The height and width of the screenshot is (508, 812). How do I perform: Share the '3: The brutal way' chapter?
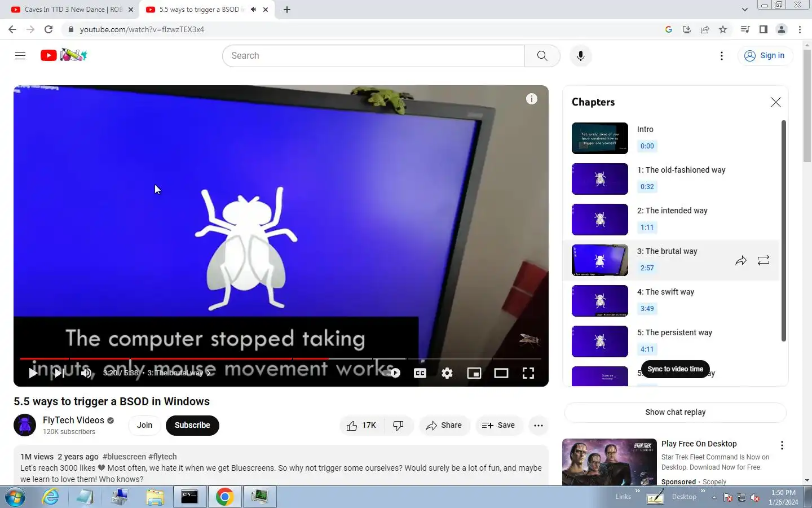pos(741,260)
